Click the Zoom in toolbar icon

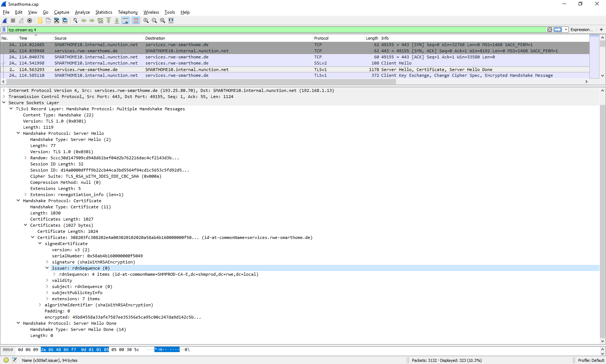point(146,21)
